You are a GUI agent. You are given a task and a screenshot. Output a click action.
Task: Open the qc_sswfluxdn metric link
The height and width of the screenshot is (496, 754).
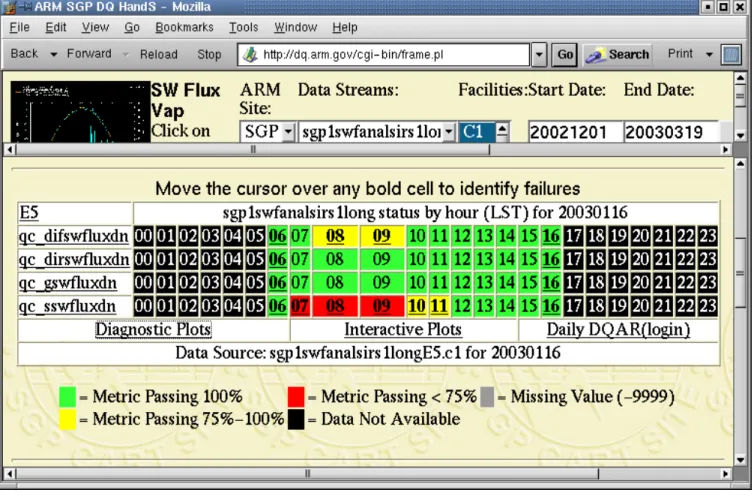click(x=67, y=306)
